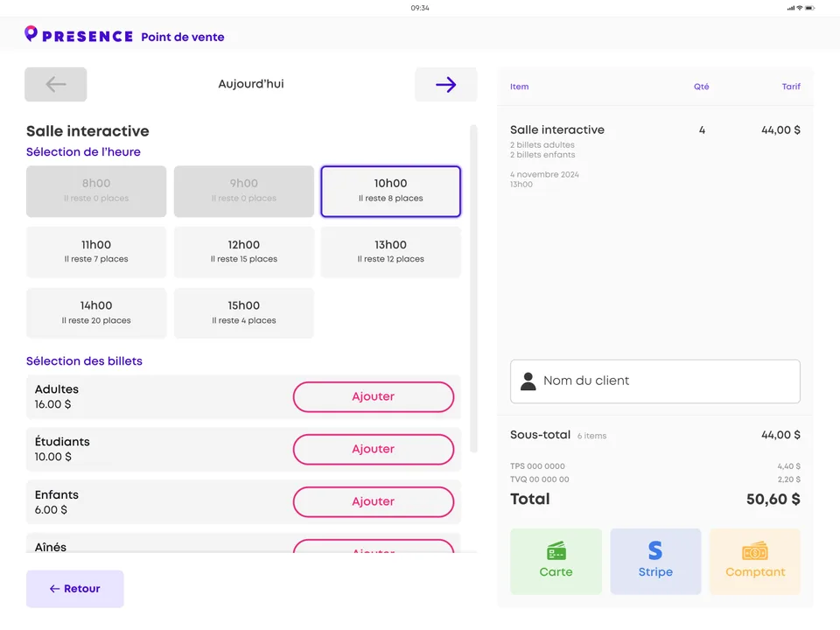Go to previous day with left arrow

click(56, 84)
